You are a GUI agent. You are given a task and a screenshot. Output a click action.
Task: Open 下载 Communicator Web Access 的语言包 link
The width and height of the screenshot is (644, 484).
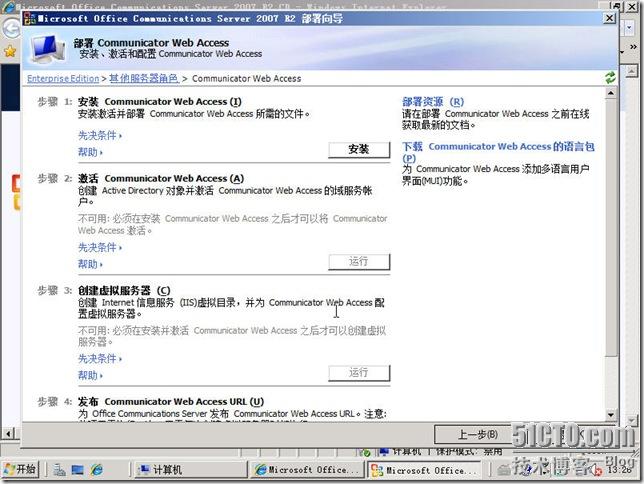(x=498, y=152)
